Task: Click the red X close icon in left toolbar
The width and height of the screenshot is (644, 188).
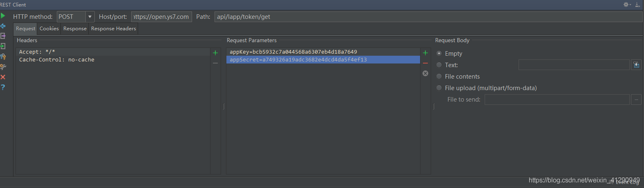Action: tap(3, 77)
